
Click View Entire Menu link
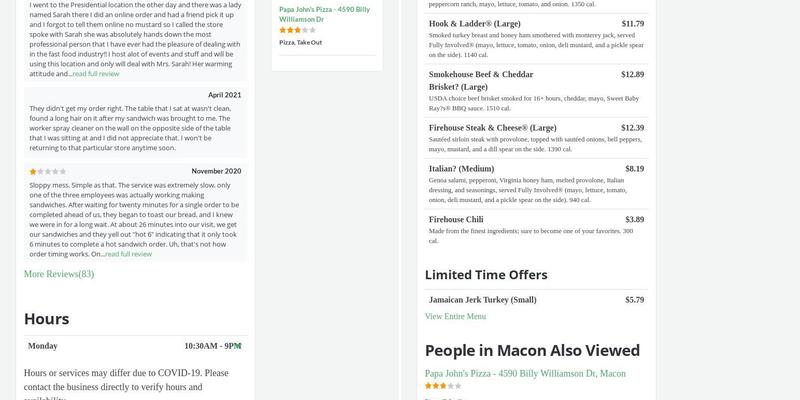point(455,316)
